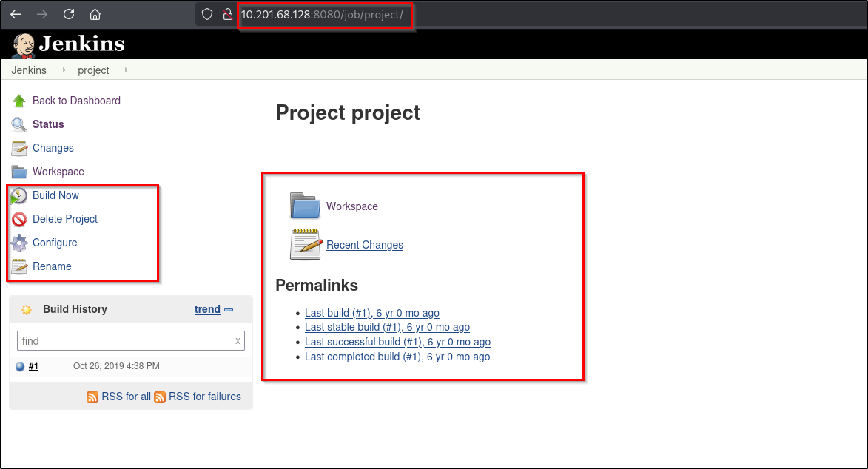
Task: Select 'project' in the breadcrumb bar
Action: tap(93, 70)
